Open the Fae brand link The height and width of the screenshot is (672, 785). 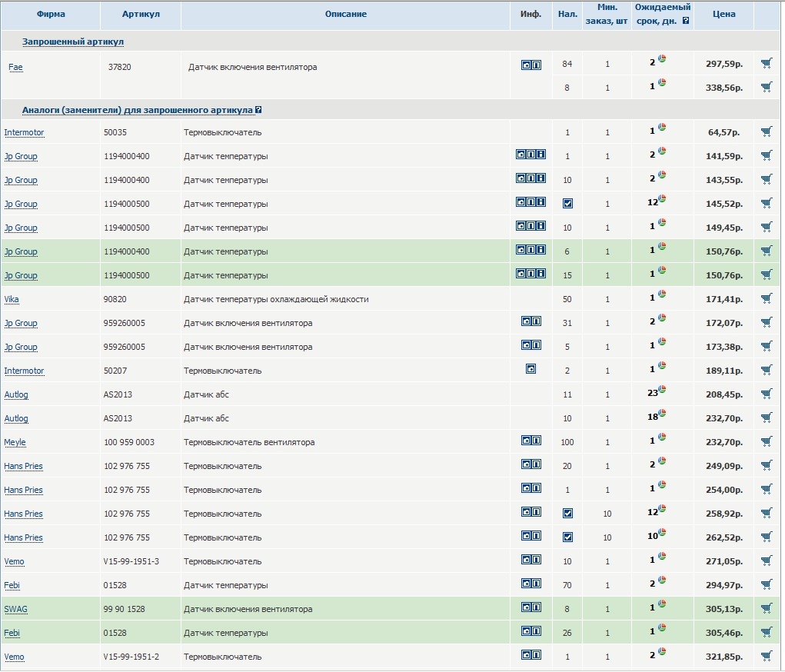[x=15, y=67]
